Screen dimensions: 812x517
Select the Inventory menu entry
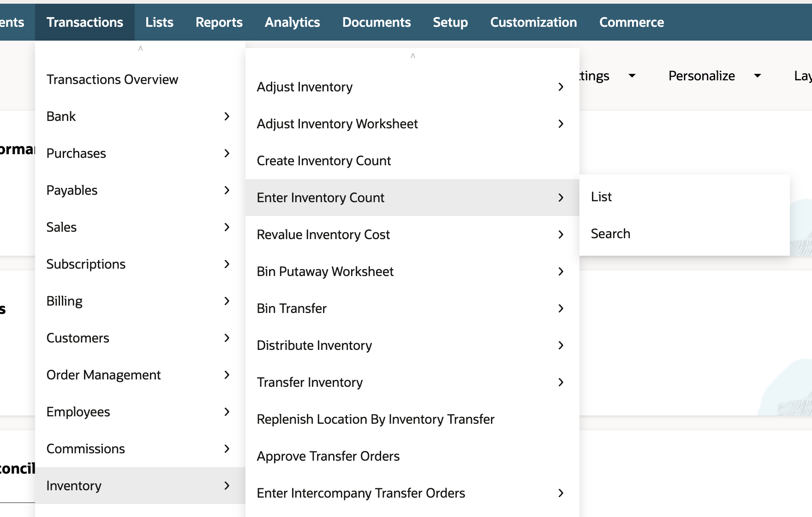140,486
